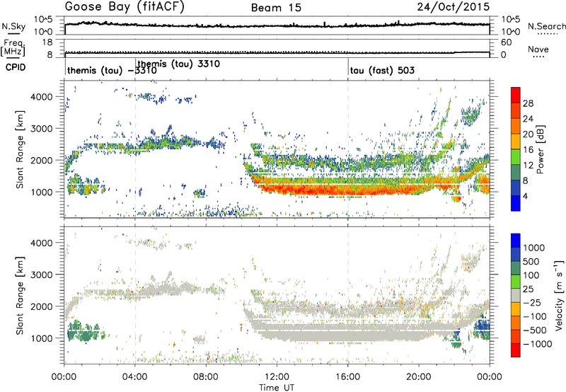Click the bright blue top segment of Velocity color bar
Viewport: 566px width, 392px height.
point(516,241)
